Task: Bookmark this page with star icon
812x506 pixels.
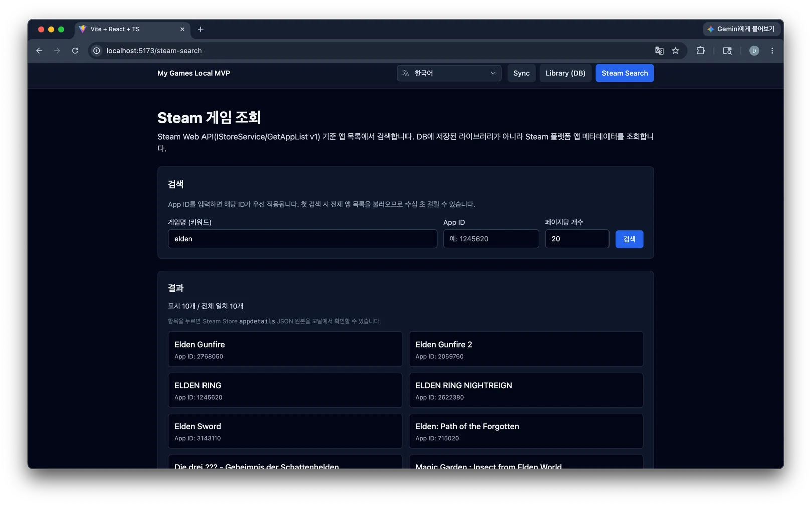Action: click(x=676, y=51)
